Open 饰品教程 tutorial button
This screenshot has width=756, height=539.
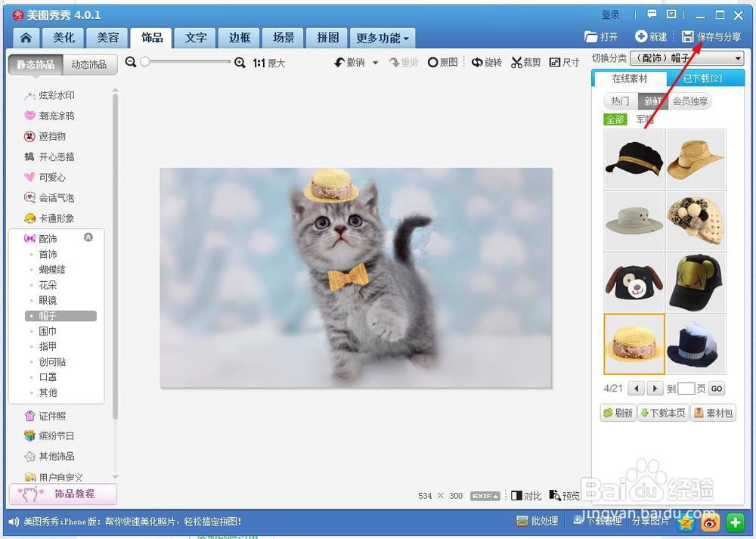click(63, 494)
